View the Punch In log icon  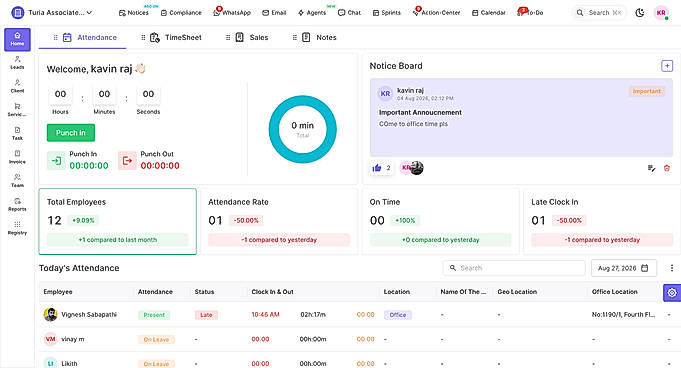[56, 161]
